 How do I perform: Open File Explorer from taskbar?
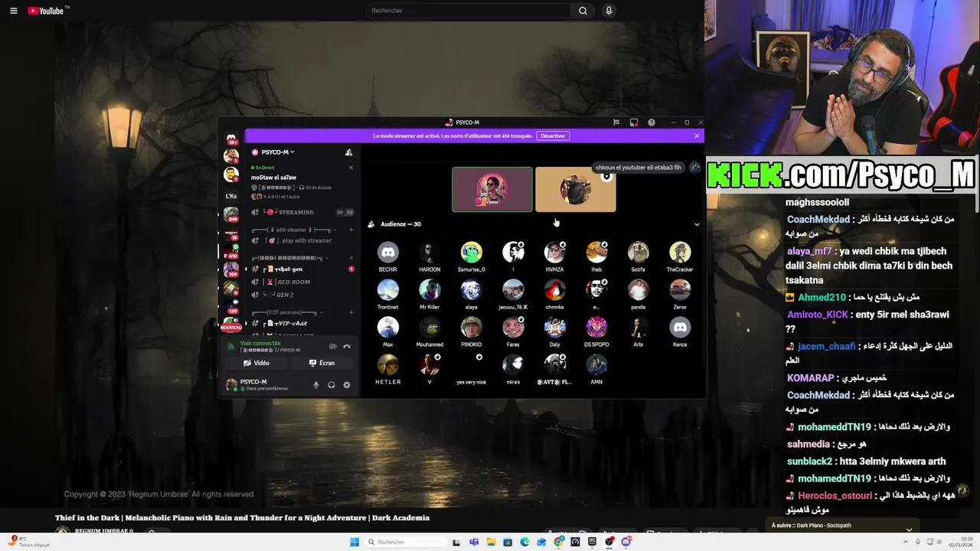click(491, 542)
